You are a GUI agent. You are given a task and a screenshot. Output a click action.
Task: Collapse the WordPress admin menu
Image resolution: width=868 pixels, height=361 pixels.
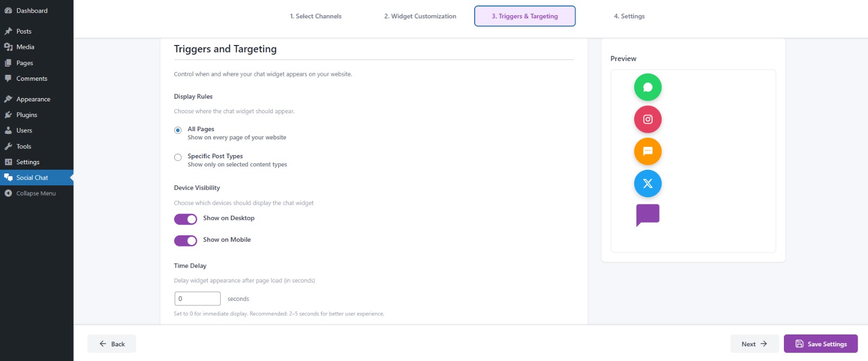(36, 194)
